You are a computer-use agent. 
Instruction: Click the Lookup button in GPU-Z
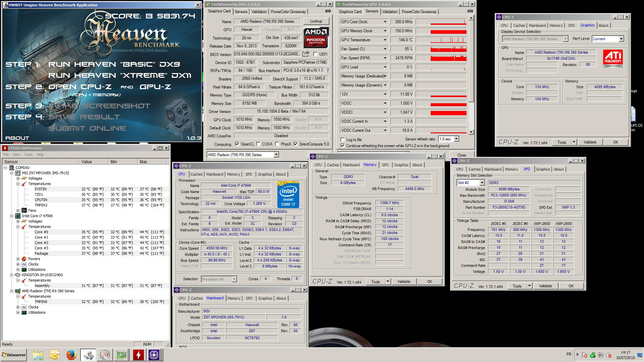coord(316,21)
